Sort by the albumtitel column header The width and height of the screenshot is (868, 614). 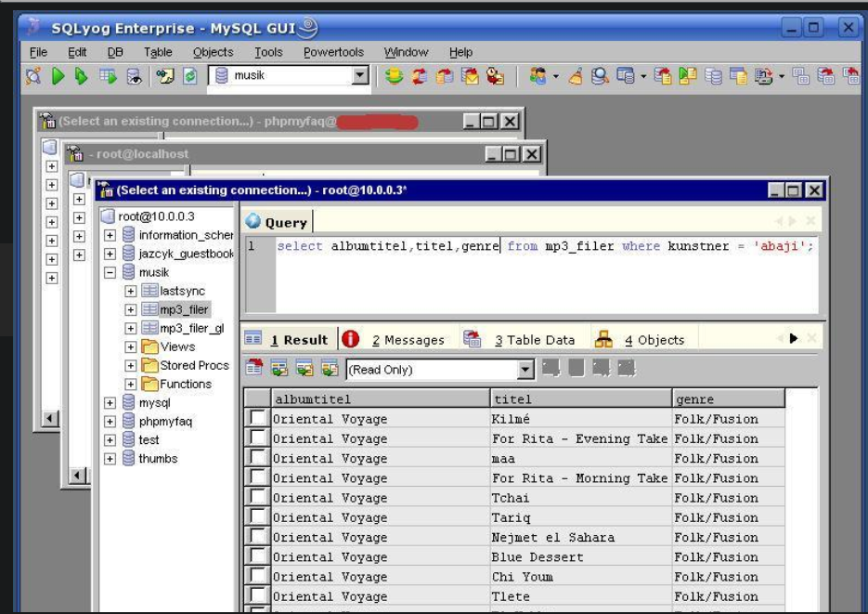coord(381,398)
